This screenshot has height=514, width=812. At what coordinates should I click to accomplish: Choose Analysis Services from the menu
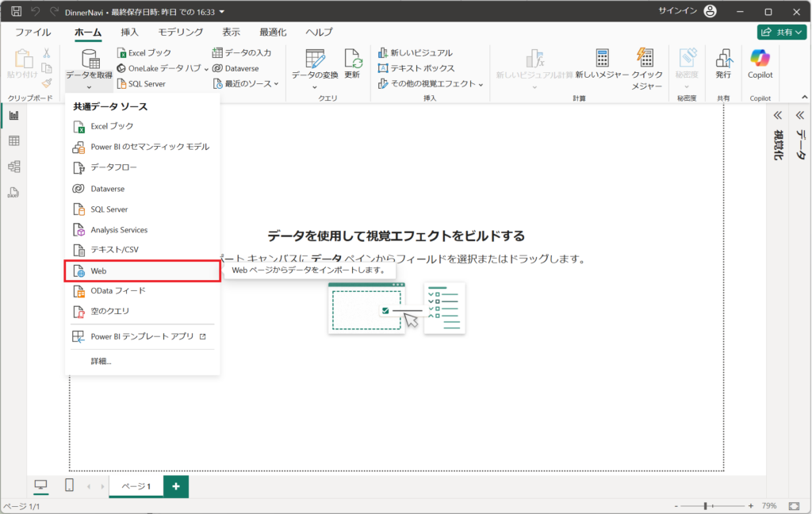click(143, 229)
